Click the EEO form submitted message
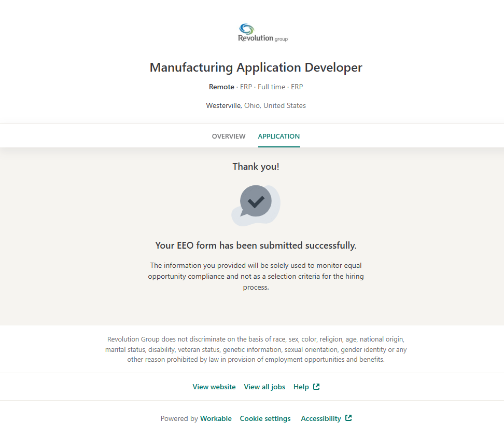This screenshot has height=436, width=504. coord(256,246)
